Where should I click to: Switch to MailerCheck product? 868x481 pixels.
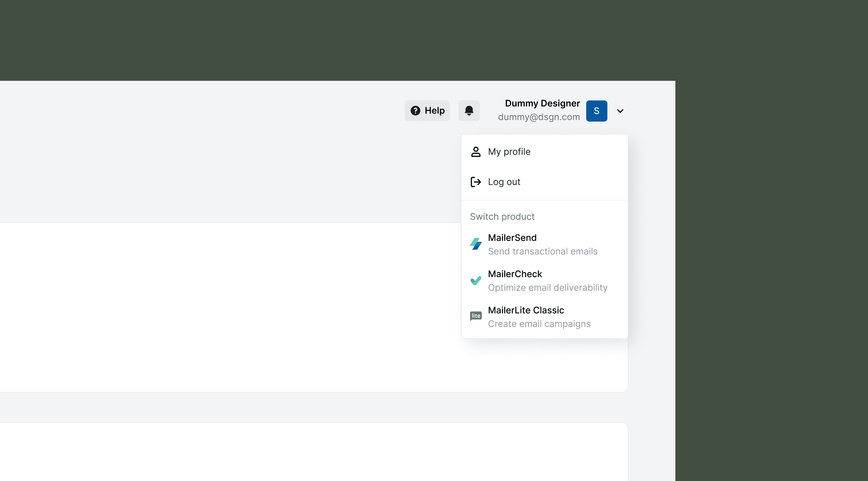pos(514,274)
